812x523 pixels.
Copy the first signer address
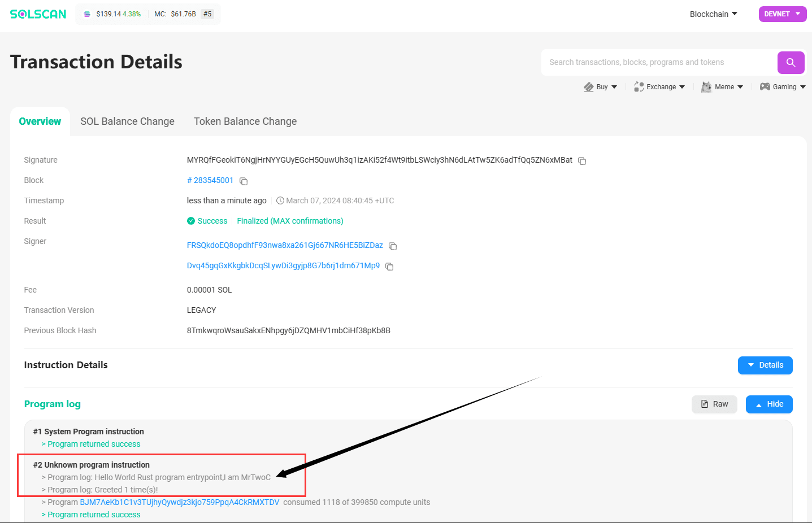tap(393, 246)
